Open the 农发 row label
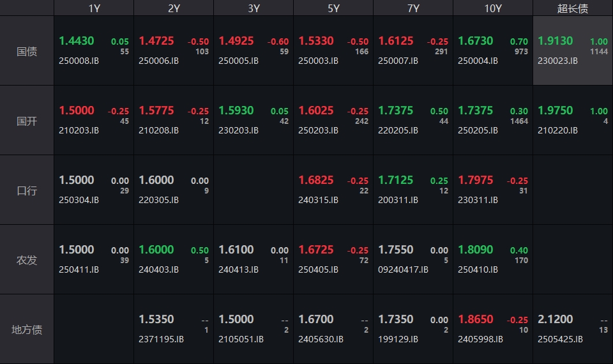The width and height of the screenshot is (613, 364). [x=27, y=260]
